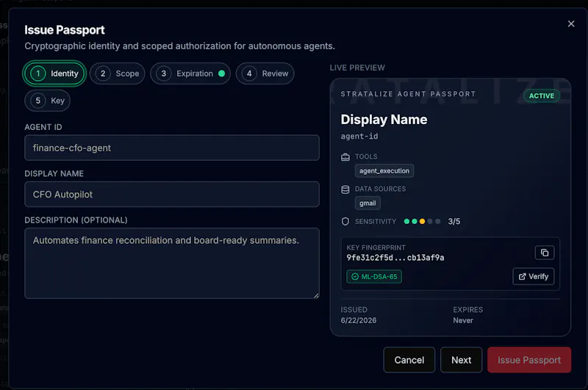This screenshot has width=588, height=390.
Task: Click the fingerprint 9fe31c2f5d...cb13af9a text
Action: (395, 257)
